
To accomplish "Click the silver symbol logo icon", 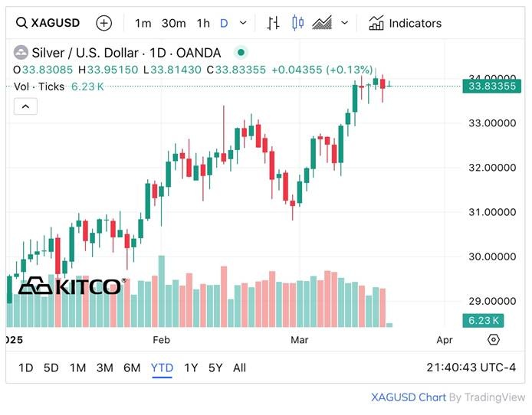I will point(21,53).
